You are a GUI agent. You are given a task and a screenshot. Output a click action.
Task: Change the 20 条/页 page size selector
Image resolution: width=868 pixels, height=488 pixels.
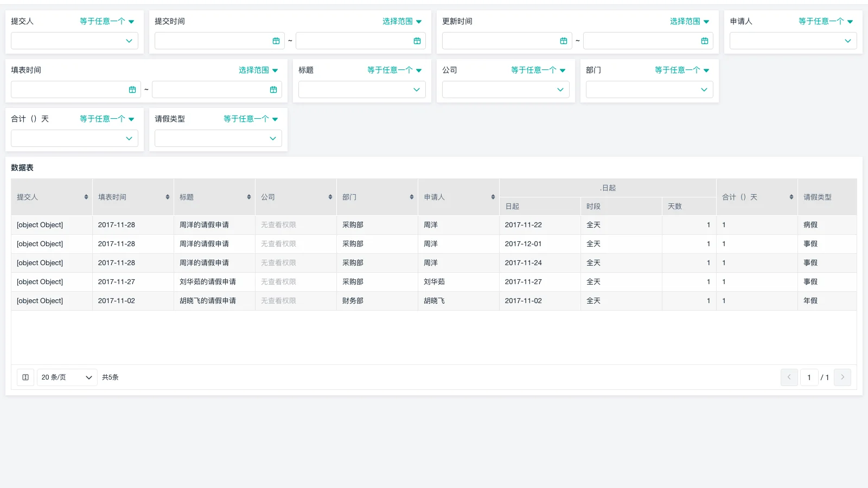[67, 377]
